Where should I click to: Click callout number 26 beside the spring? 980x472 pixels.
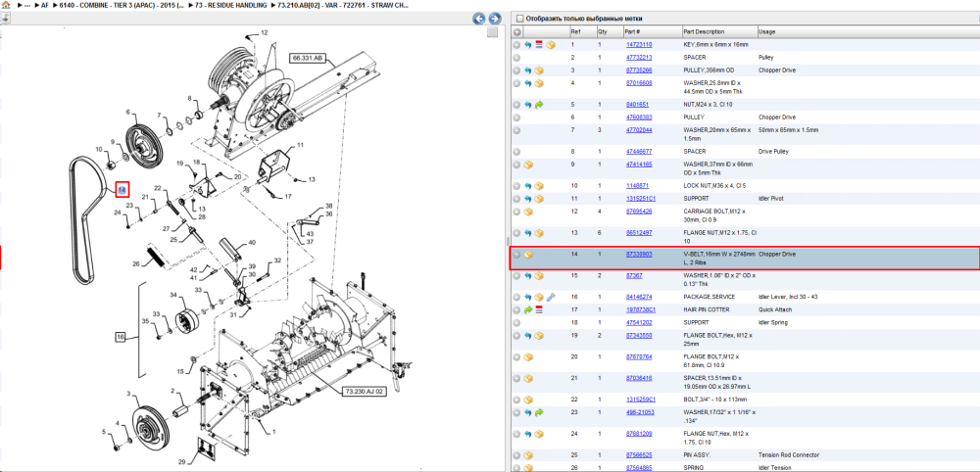pos(137,263)
